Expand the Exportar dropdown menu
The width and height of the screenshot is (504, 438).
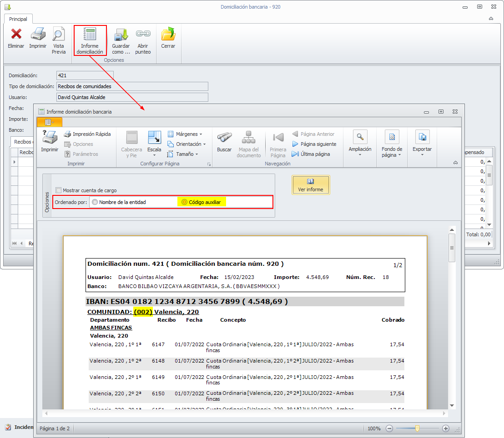coord(422,144)
